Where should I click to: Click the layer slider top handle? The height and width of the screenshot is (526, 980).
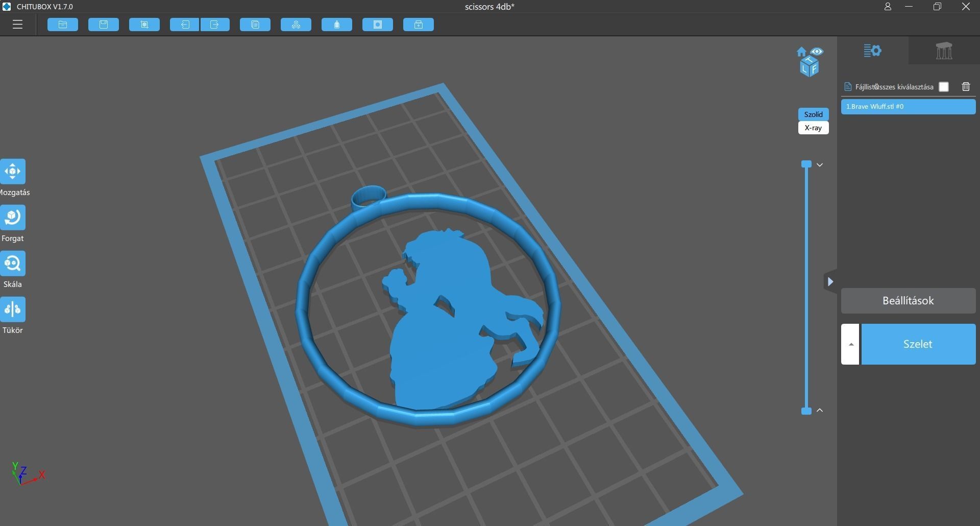coord(806,164)
